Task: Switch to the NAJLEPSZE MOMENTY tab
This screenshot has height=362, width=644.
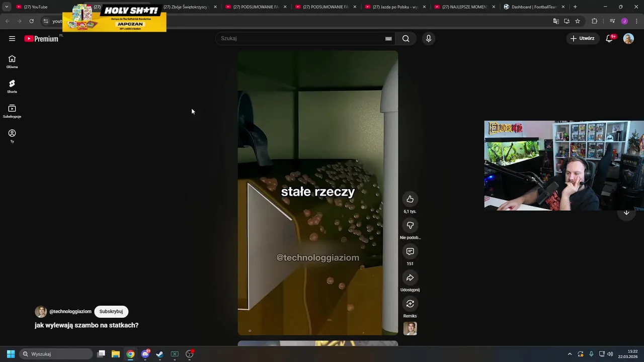Action: (465, 7)
